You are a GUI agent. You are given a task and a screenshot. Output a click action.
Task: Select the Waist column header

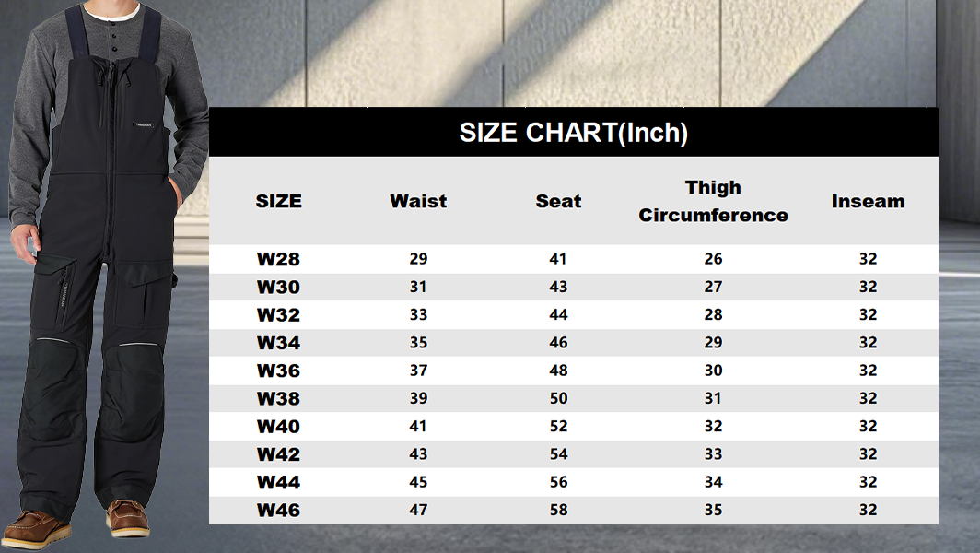(x=418, y=201)
